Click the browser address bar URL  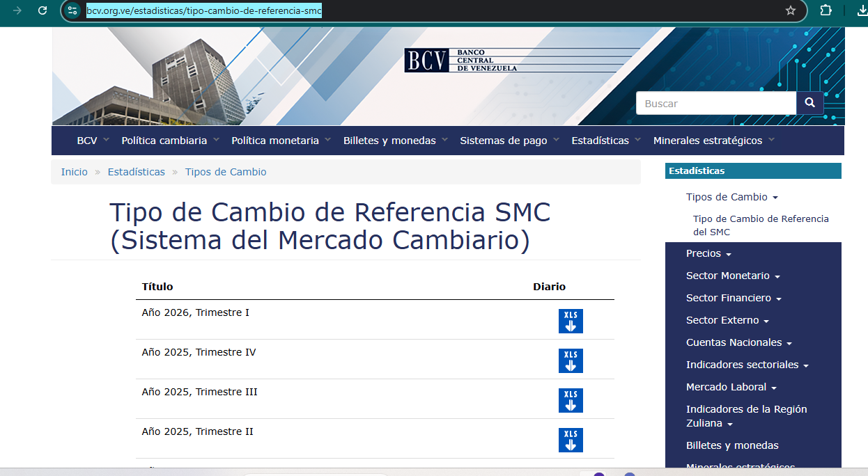coord(204,10)
